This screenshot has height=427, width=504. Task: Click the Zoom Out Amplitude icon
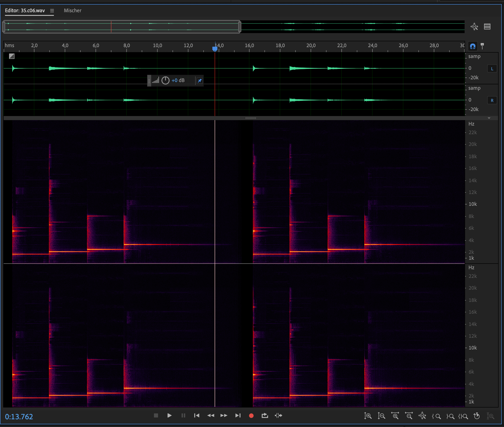click(x=381, y=416)
